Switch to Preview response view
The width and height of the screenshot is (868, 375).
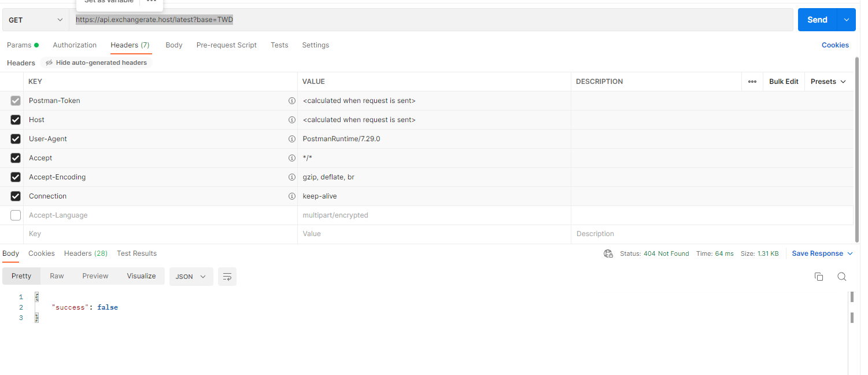click(95, 276)
